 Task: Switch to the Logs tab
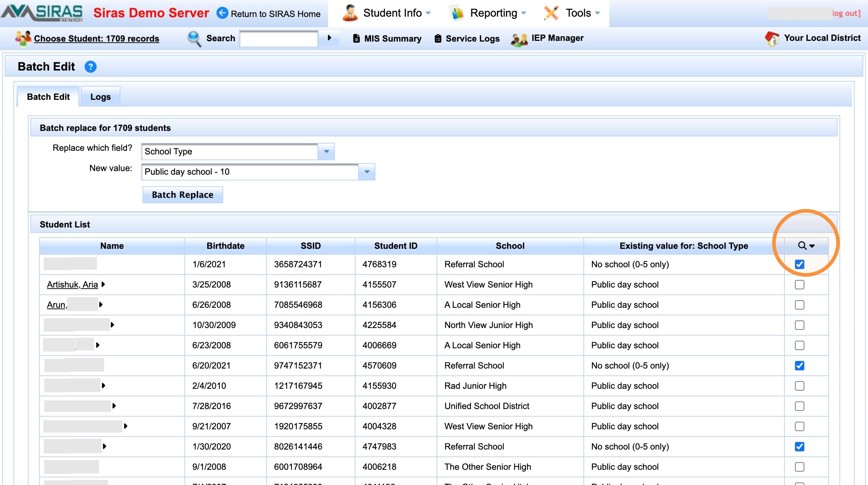click(101, 97)
